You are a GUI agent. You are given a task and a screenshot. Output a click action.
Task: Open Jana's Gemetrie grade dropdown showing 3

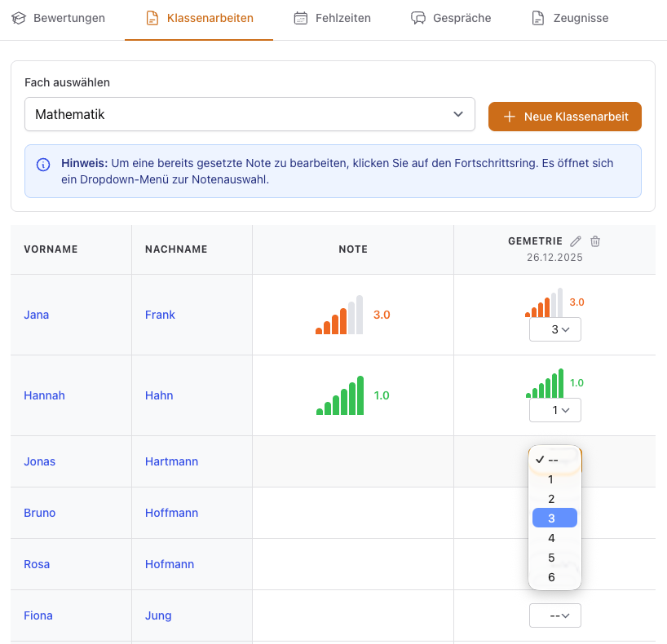tap(554, 329)
